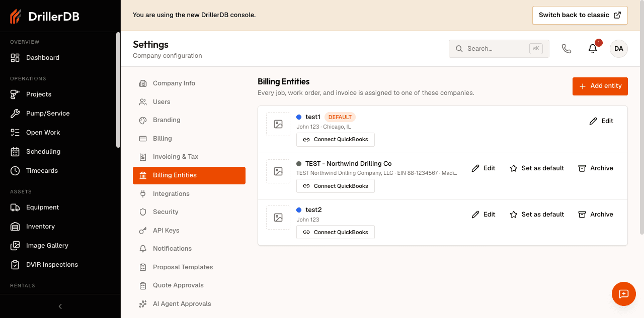Viewport: 644px width, 318px height.
Task: Click the Billing Entities heading text
Action: (284, 81)
